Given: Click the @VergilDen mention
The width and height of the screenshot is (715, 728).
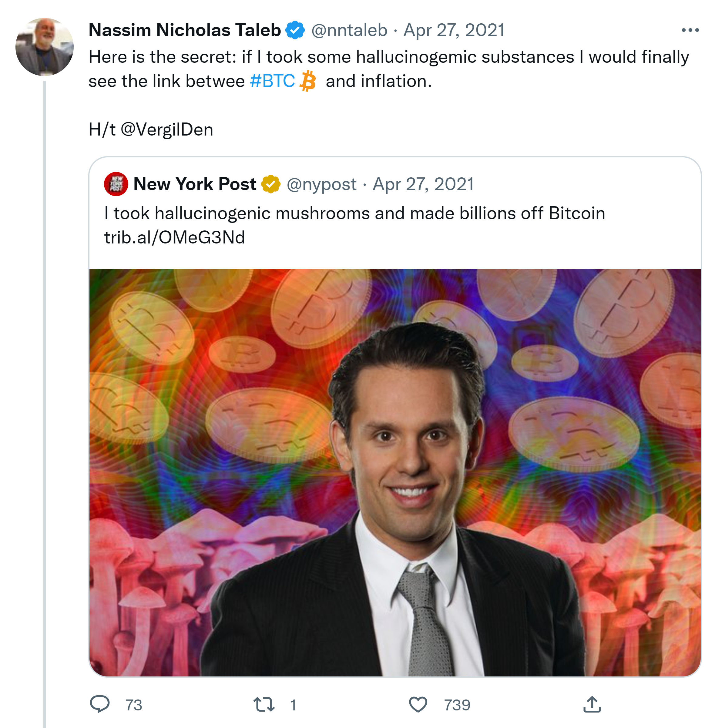Looking at the screenshot, I should (167, 129).
